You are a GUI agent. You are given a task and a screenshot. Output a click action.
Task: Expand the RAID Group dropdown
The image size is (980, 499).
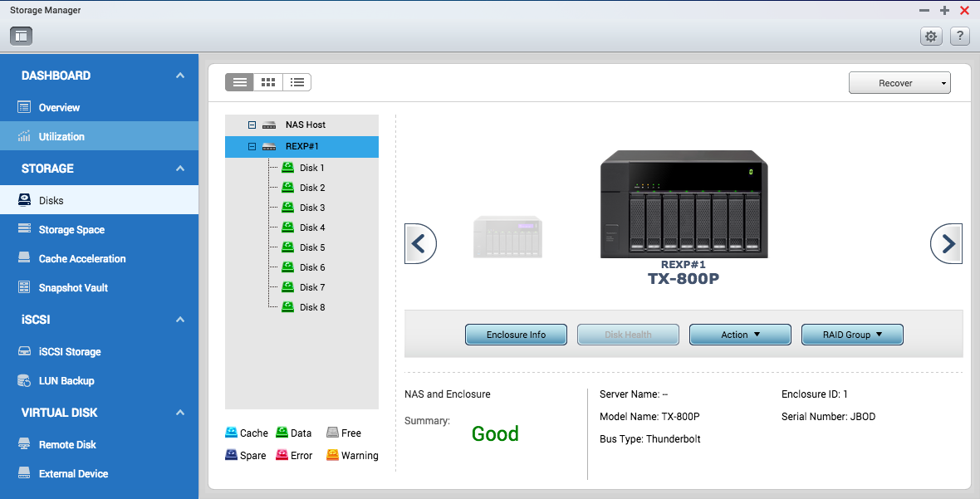[851, 335]
